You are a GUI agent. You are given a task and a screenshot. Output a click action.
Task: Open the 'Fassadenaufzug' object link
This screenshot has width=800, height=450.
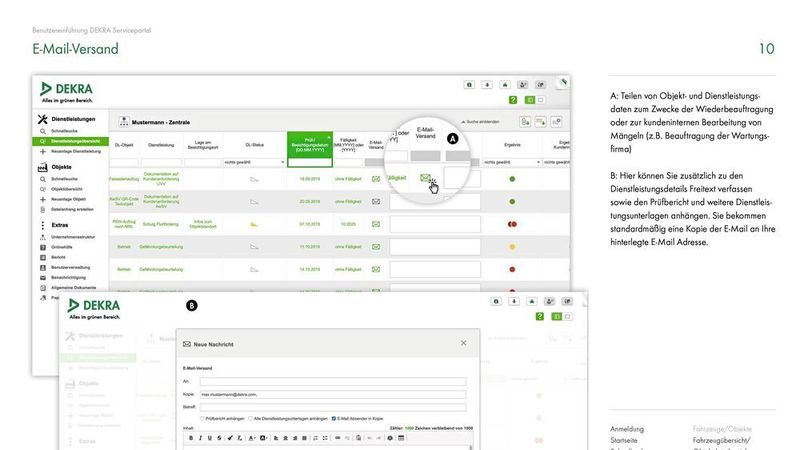pyautogui.click(x=124, y=179)
